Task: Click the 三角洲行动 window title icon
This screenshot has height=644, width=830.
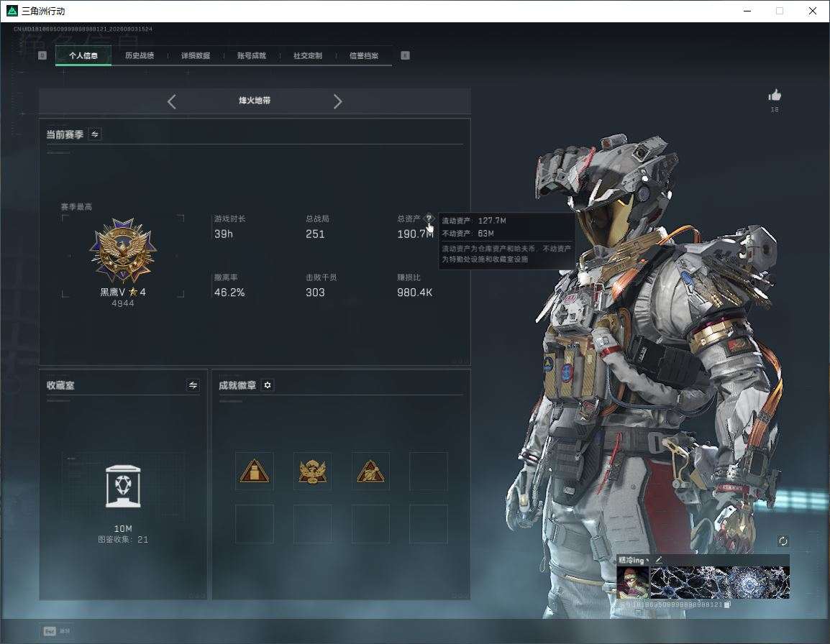Action: [12, 11]
